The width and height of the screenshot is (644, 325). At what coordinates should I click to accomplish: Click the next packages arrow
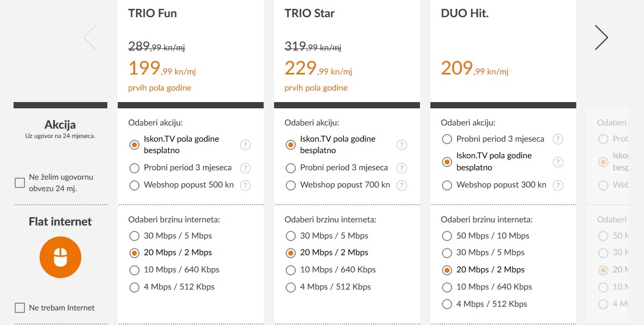click(x=601, y=37)
